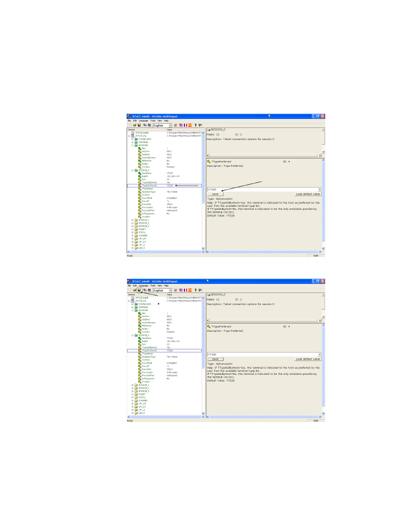Open the Edit menu in upper window

tap(135, 121)
